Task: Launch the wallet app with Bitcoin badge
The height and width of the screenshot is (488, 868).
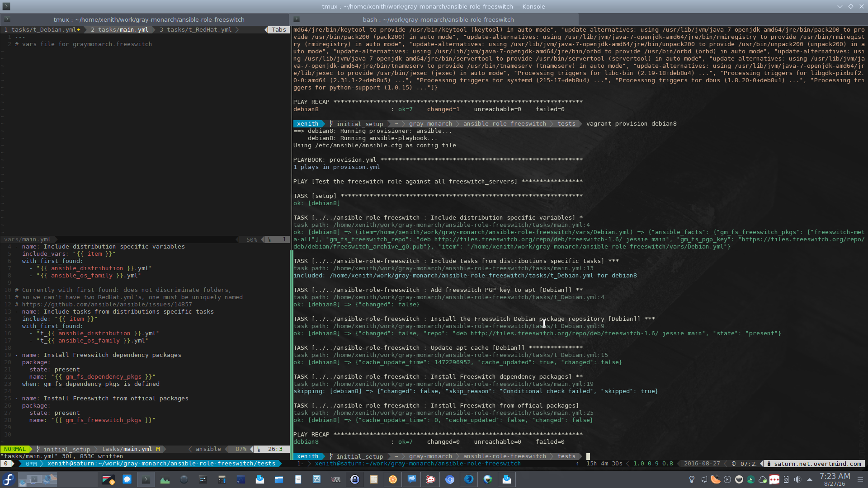Action: point(108,479)
